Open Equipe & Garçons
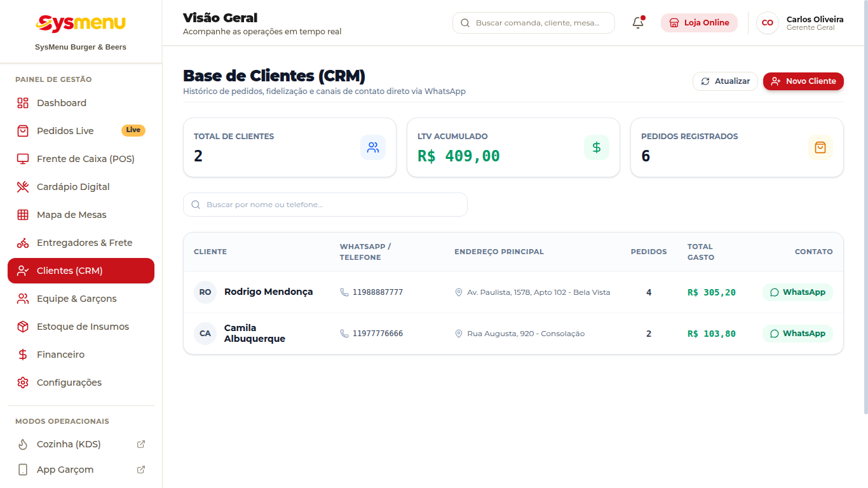The image size is (868, 488). coord(81,299)
